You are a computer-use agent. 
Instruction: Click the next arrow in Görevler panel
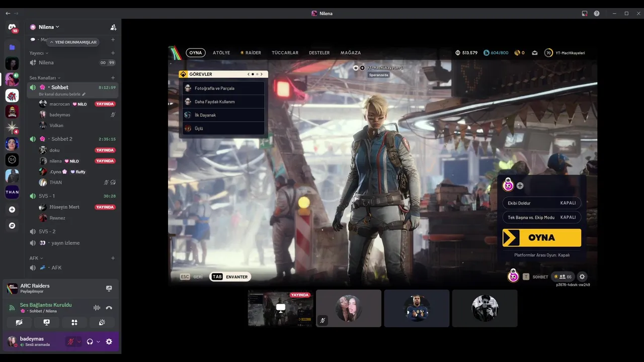262,74
